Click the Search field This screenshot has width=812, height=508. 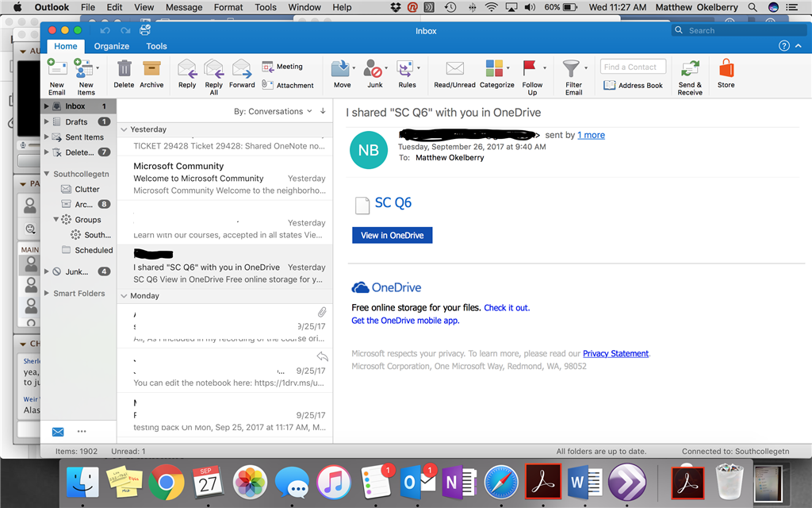(739, 31)
